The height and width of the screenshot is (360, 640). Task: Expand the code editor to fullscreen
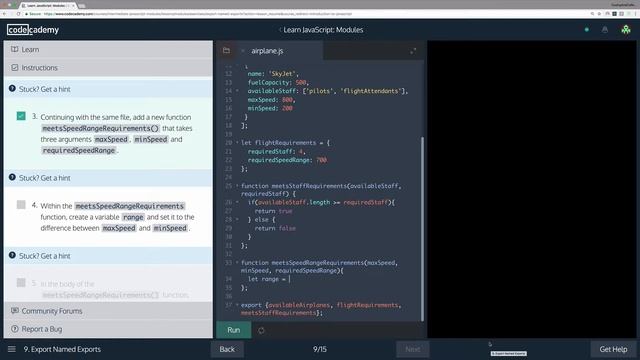click(413, 51)
